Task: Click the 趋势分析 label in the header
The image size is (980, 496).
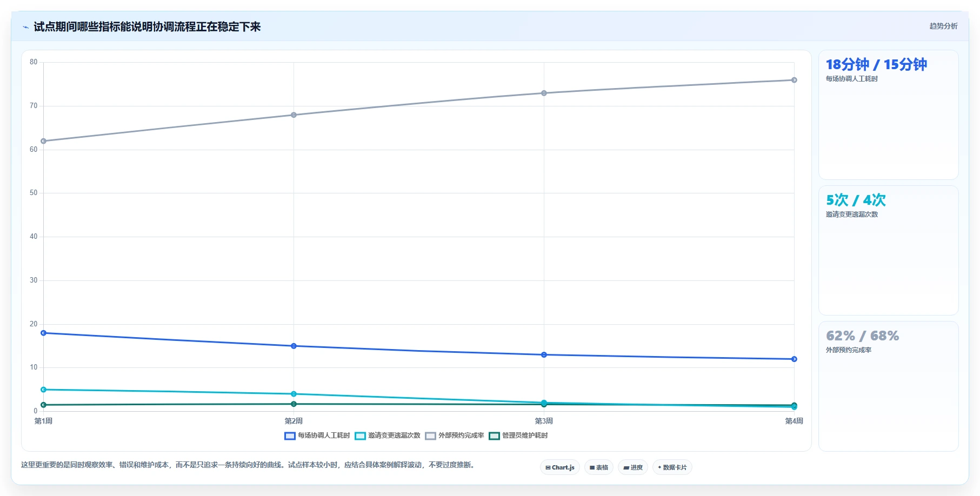Action: (943, 26)
